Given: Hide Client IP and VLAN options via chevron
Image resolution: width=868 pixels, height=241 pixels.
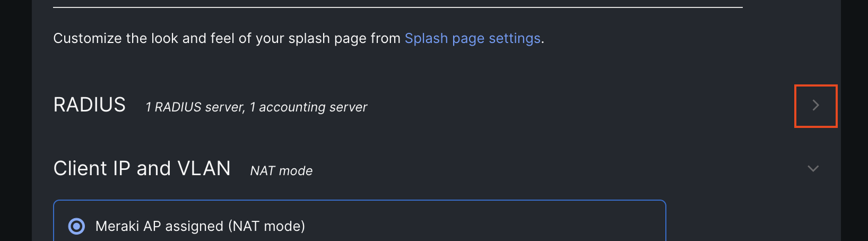Looking at the screenshot, I should [813, 169].
